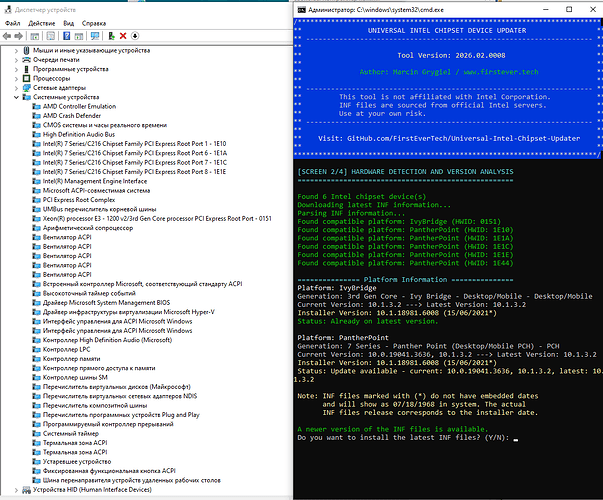
Task: Select Контроллер High Definition Audio (Microsoft)
Action: coord(107,340)
